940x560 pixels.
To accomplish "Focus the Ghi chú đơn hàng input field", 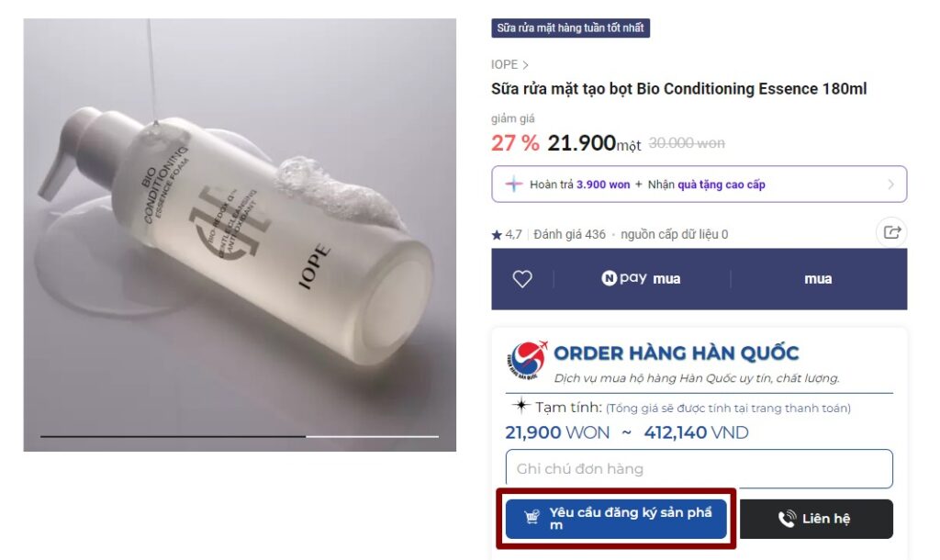I will (x=699, y=469).
